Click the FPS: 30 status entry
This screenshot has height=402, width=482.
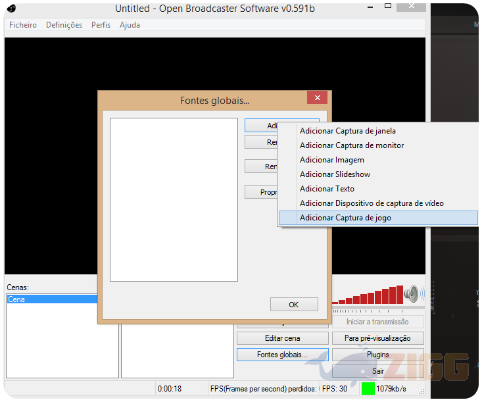(x=335, y=389)
